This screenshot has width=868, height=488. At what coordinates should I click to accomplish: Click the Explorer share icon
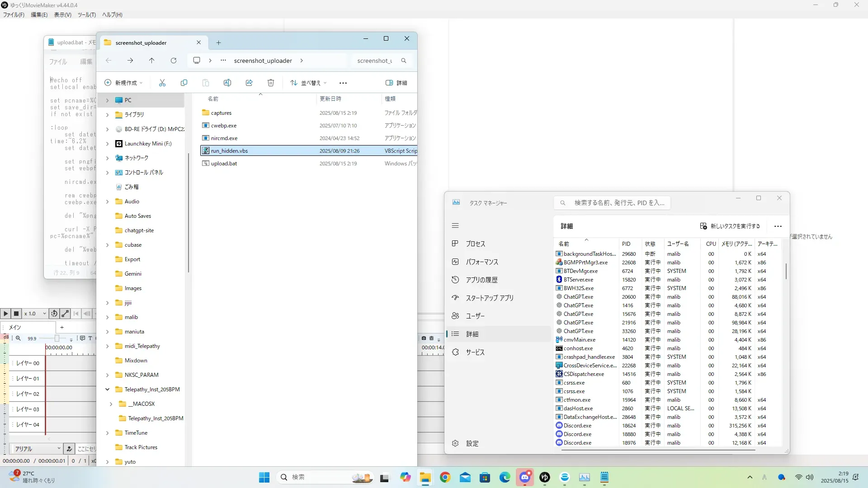(249, 83)
